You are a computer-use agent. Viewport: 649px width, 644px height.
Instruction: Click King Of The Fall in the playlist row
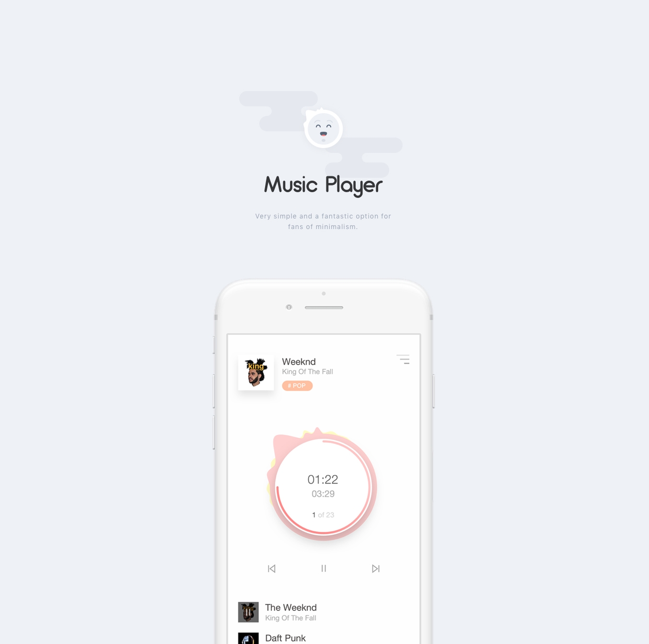click(290, 618)
